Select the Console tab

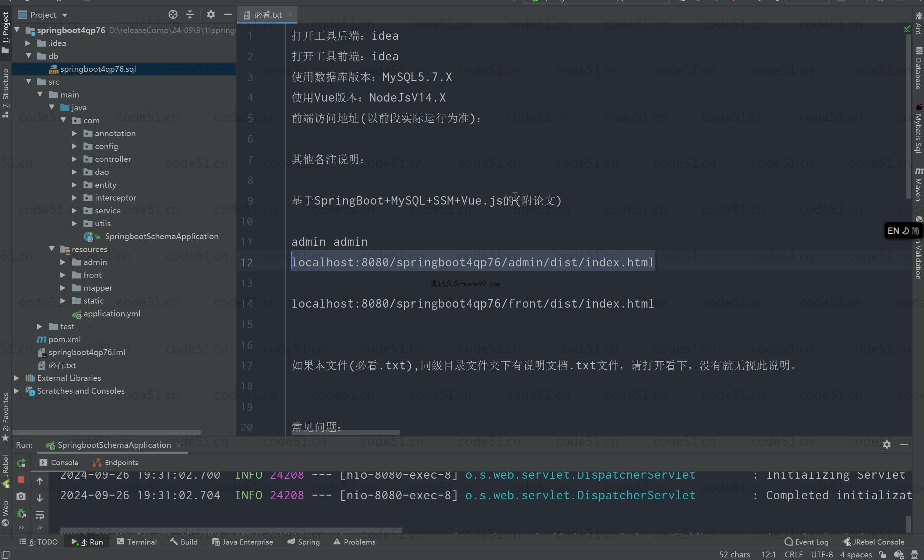click(59, 462)
